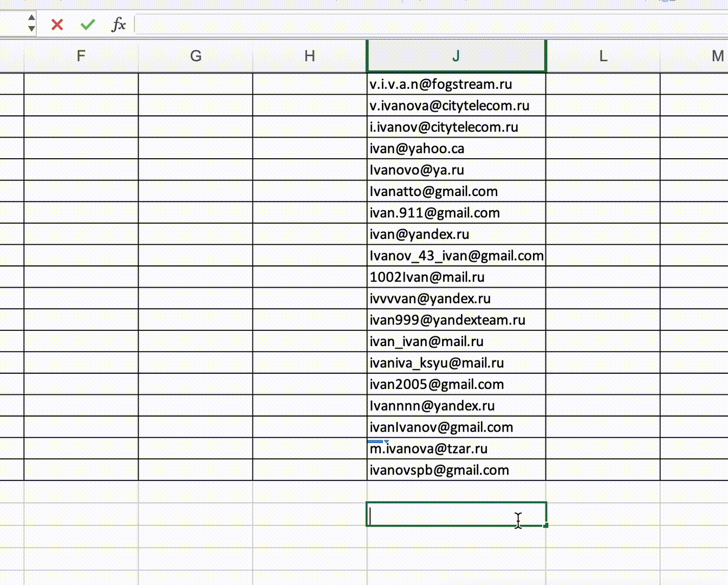Image resolution: width=728 pixels, height=585 pixels.
Task: Select cell m.ivanova@tzar.ru
Action: click(x=456, y=448)
